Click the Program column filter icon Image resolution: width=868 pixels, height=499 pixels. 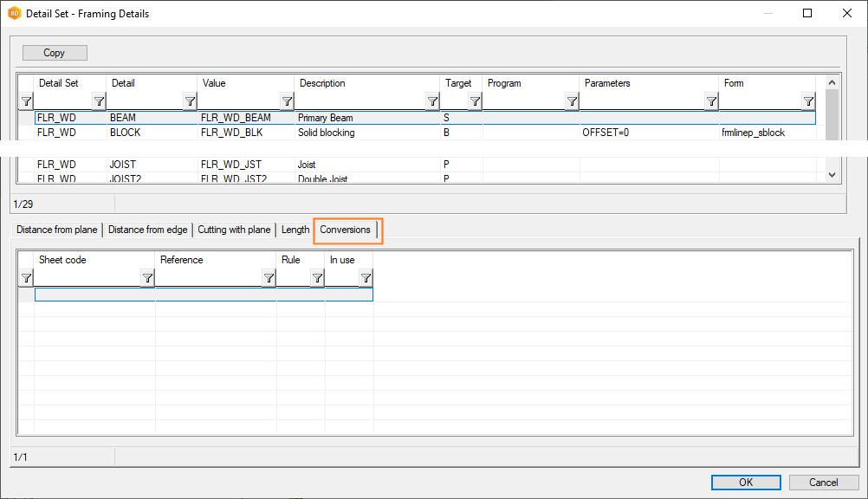572,101
